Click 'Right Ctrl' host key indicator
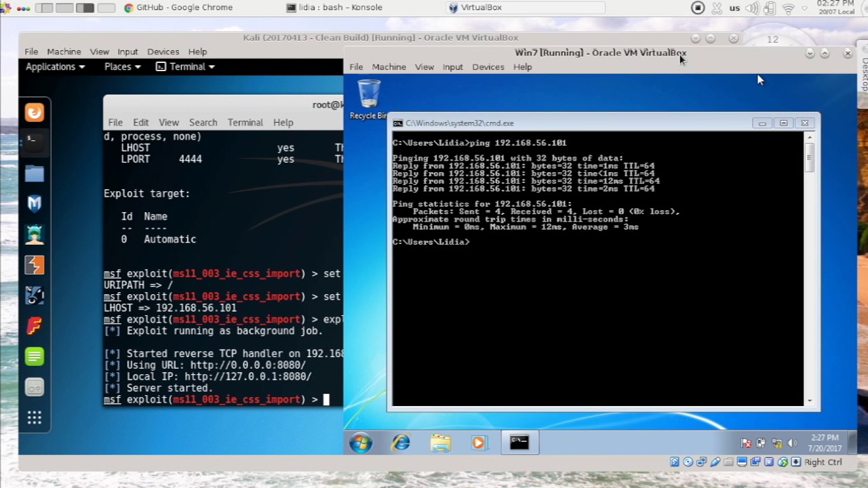The height and width of the screenshot is (488, 868). (x=823, y=462)
